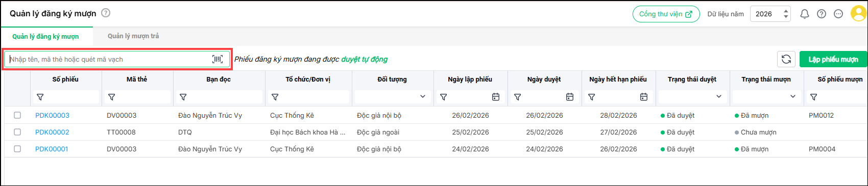This screenshot has height=186, width=868.
Task: Decrease the Dữ liệu năm year value
Action: (x=786, y=17)
